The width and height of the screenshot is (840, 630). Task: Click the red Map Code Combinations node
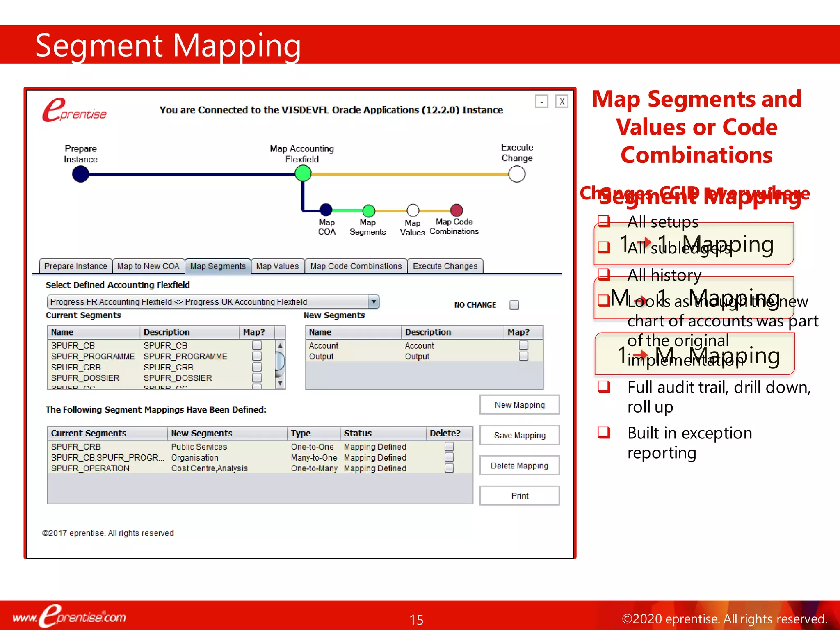(x=457, y=210)
